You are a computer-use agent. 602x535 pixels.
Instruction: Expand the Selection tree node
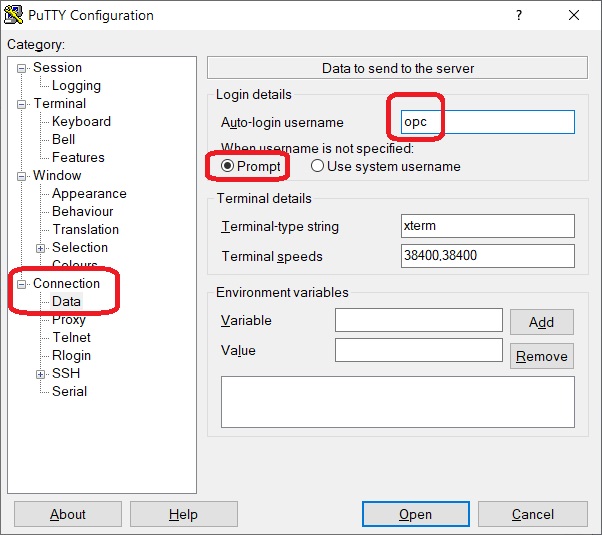(40, 248)
